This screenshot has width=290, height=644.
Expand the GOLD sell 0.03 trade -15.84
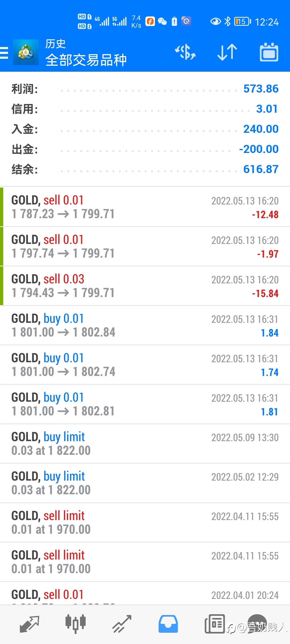145,286
